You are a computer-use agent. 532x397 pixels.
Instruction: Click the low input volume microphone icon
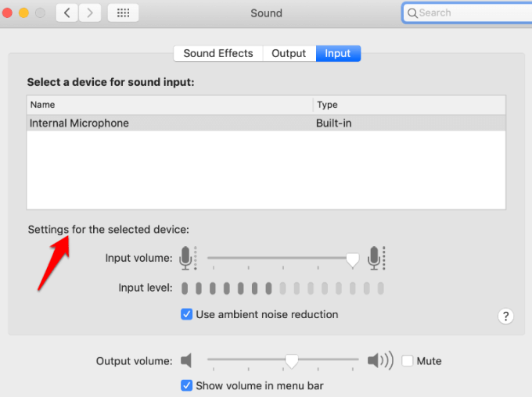[x=186, y=257]
